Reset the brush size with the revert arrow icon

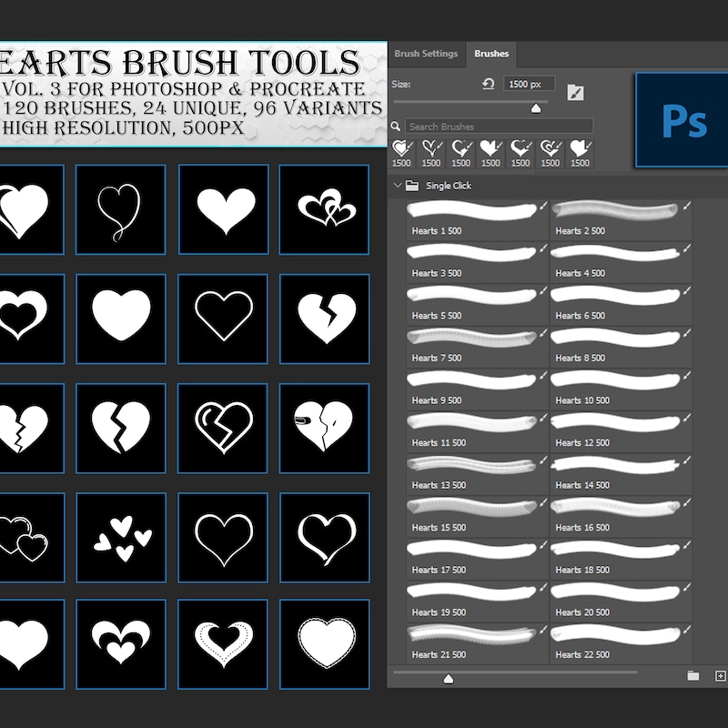pyautogui.click(x=488, y=84)
